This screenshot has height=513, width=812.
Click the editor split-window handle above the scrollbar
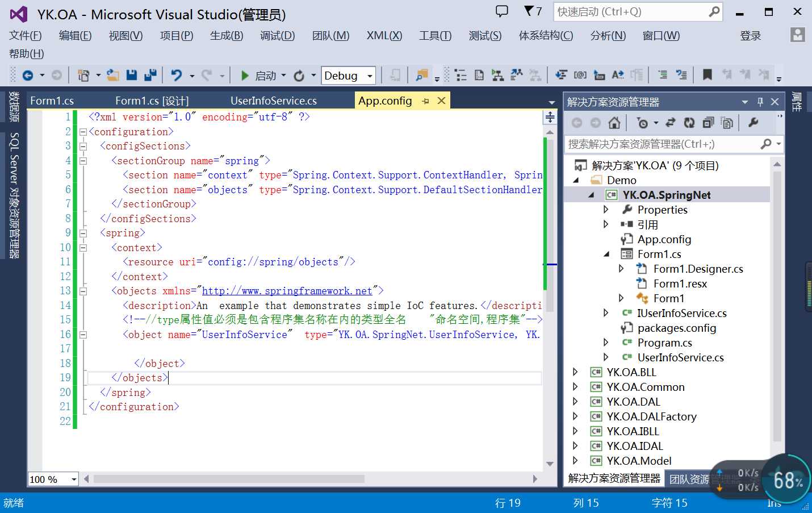550,118
